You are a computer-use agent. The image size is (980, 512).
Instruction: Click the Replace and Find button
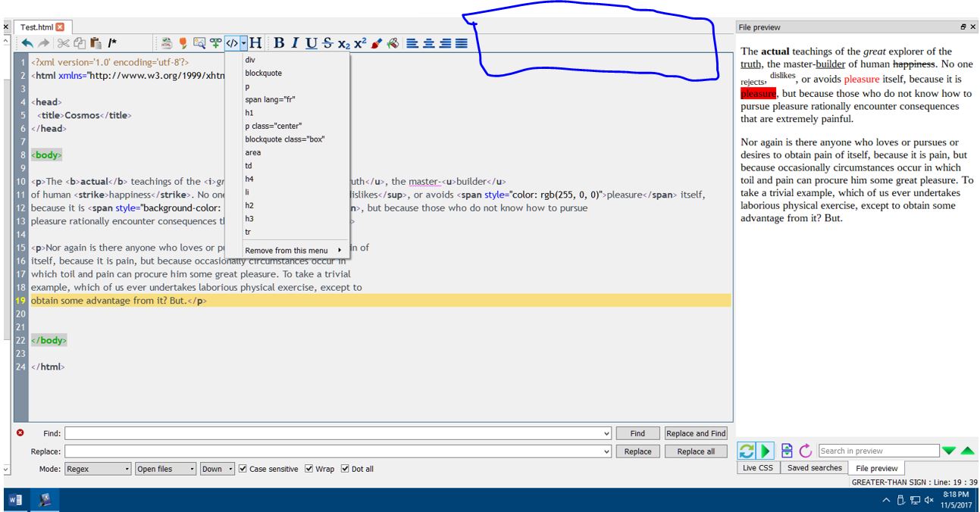[696, 433]
